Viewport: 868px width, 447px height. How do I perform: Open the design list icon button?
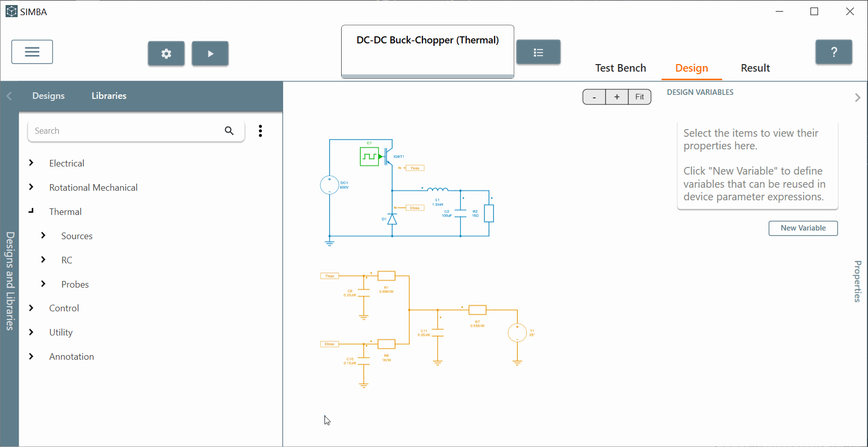pos(538,52)
